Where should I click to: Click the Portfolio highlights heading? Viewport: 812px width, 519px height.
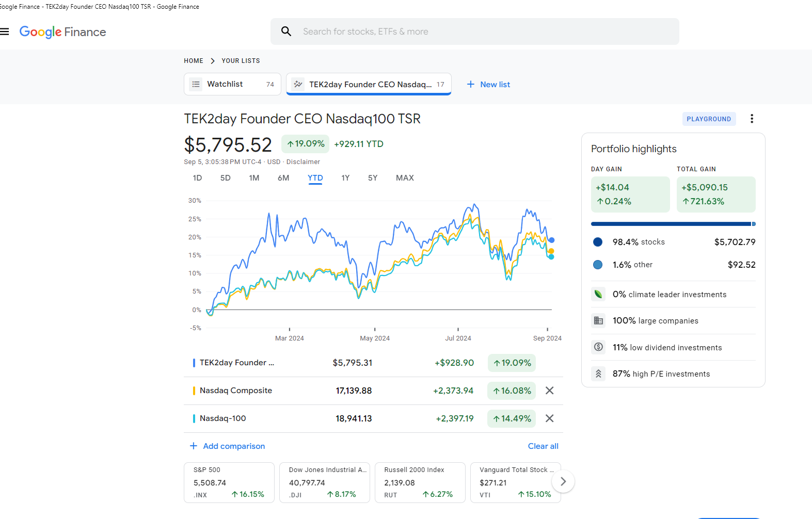click(x=633, y=149)
